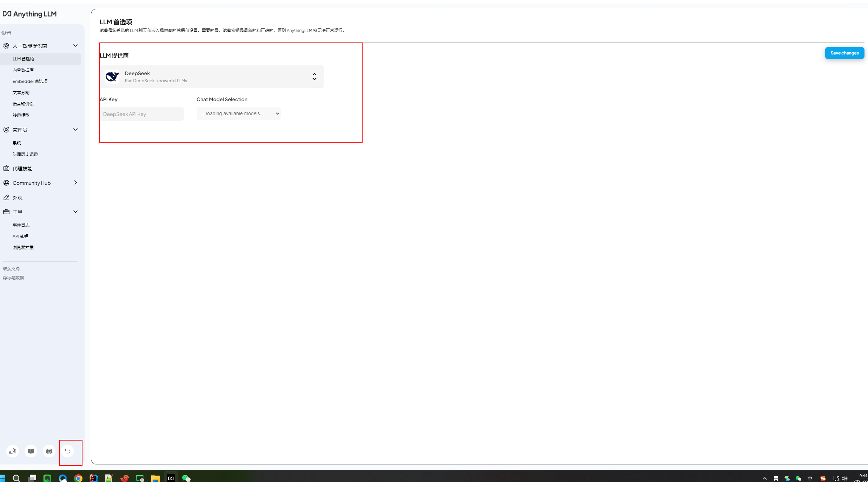This screenshot has height=482, width=868.
Task: Collapse the 人工智能提供商 section
Action: tap(75, 46)
